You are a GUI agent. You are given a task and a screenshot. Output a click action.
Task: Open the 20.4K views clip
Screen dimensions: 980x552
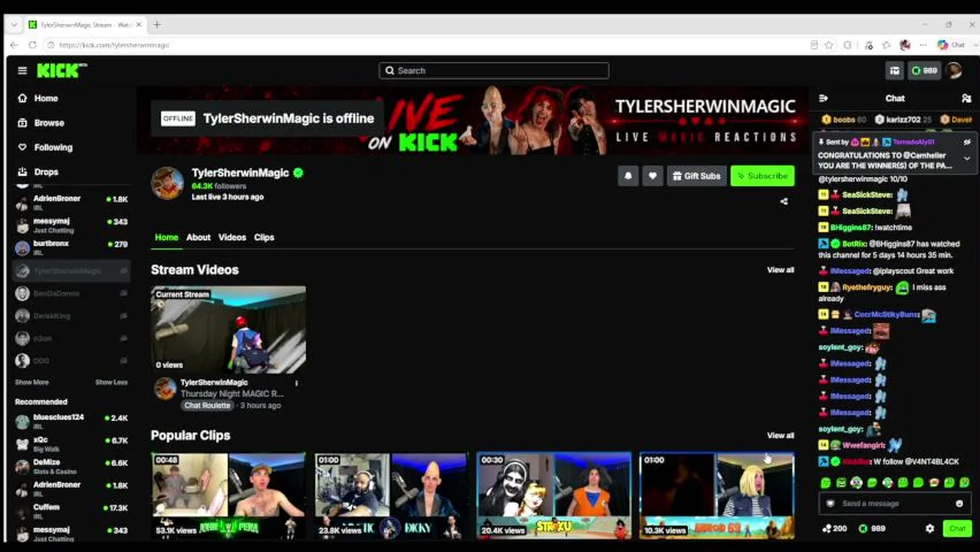click(x=554, y=495)
